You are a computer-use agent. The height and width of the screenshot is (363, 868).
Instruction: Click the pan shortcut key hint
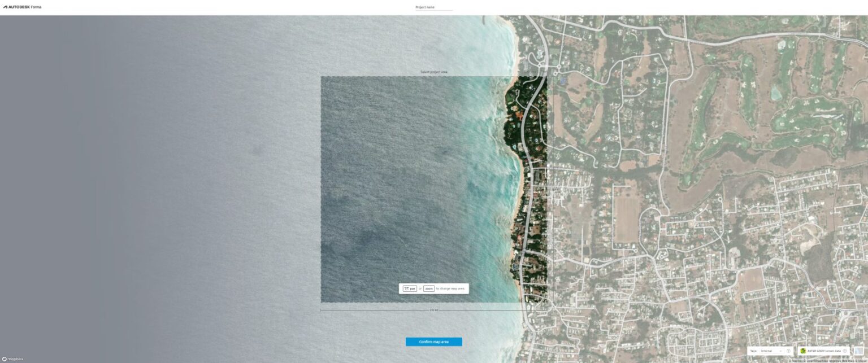410,288
